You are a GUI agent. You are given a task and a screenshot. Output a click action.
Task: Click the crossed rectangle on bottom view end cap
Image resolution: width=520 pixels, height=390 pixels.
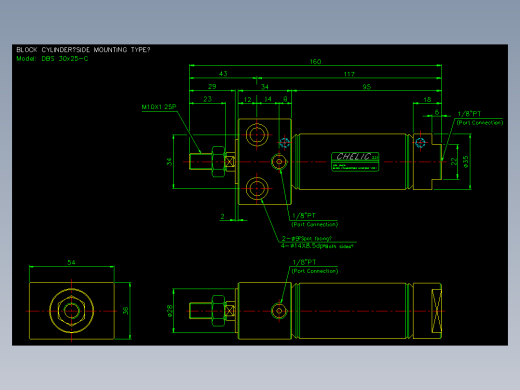[437, 311]
